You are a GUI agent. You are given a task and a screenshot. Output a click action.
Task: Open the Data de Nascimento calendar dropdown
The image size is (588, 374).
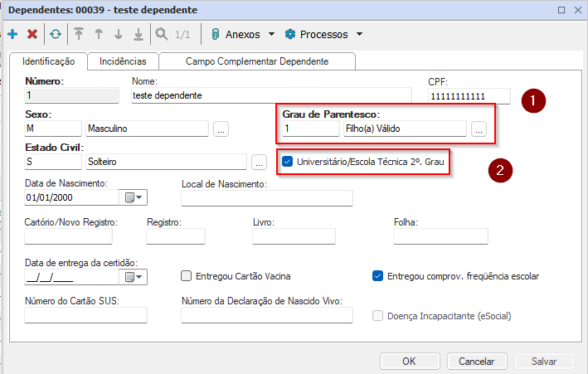click(134, 197)
